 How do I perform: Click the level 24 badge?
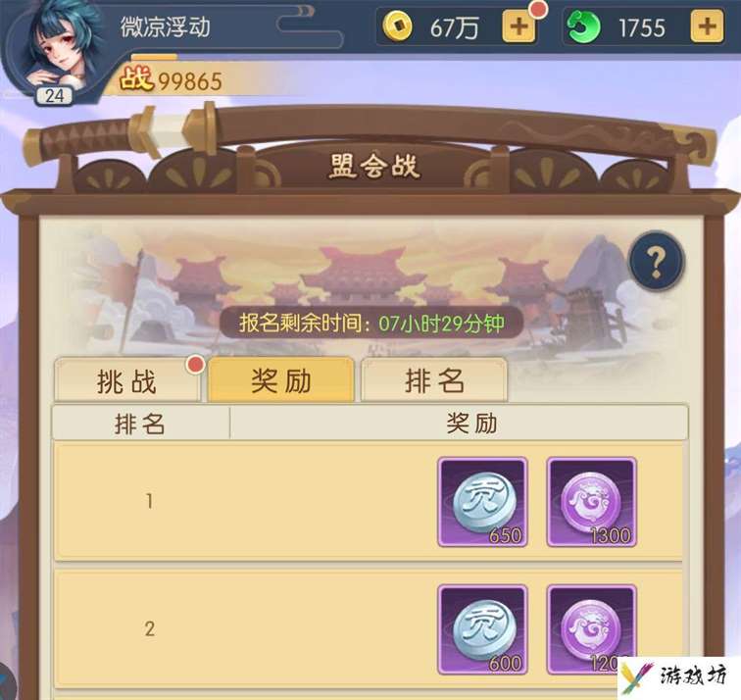54,96
